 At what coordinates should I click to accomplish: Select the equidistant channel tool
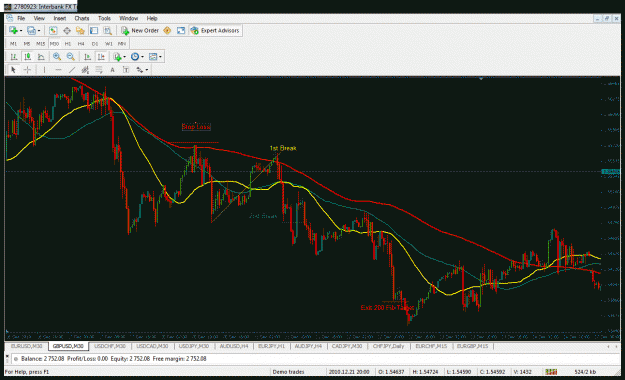85,70
